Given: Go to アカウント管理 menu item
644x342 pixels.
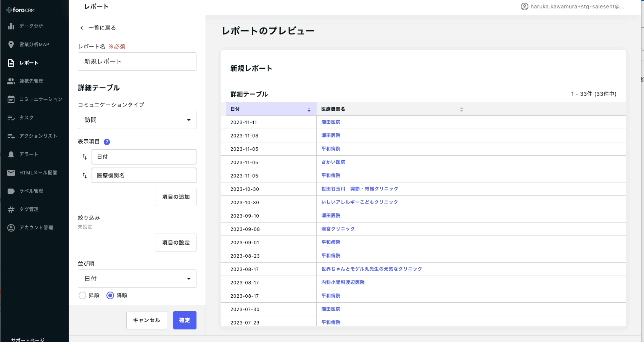Looking at the screenshot, I should (x=36, y=227).
